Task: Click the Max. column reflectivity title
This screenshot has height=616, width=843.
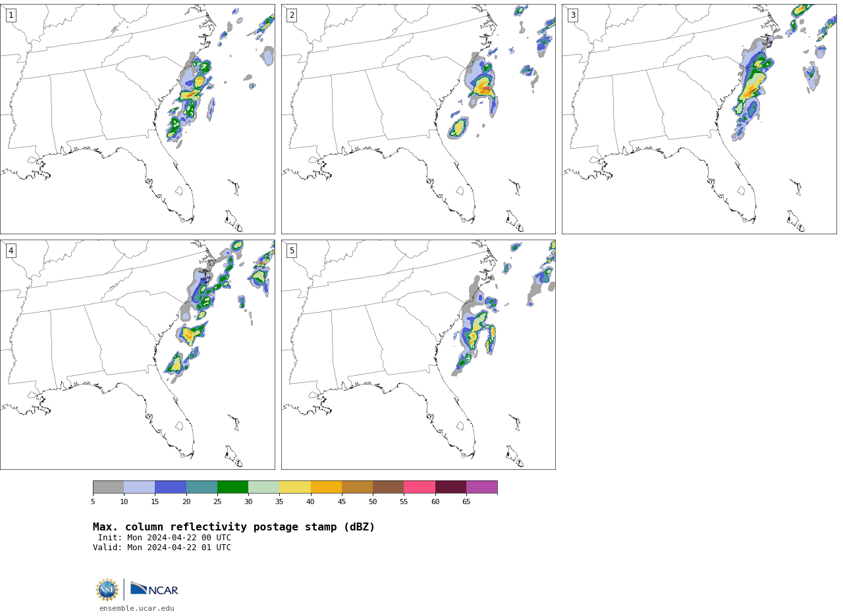Action: click(x=234, y=527)
